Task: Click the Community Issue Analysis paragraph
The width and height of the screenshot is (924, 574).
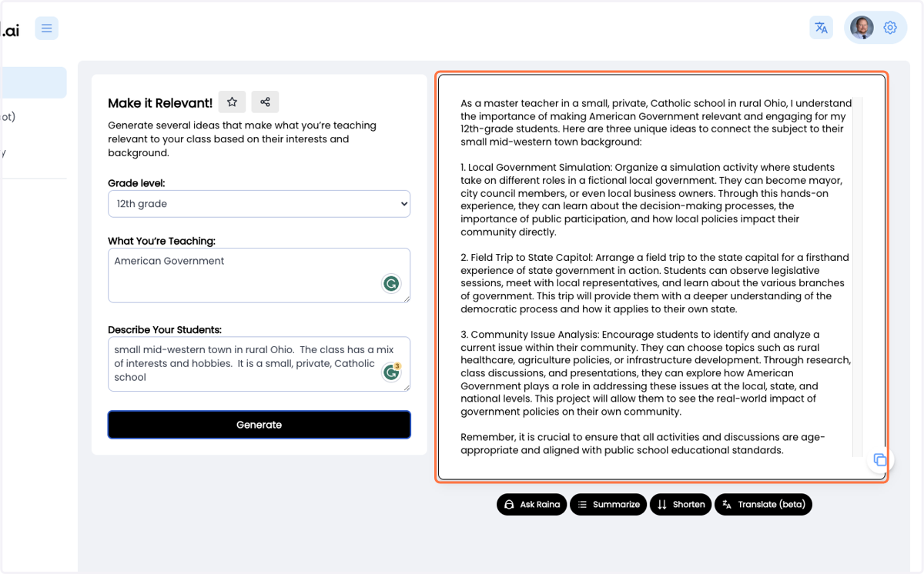Action: click(656, 373)
